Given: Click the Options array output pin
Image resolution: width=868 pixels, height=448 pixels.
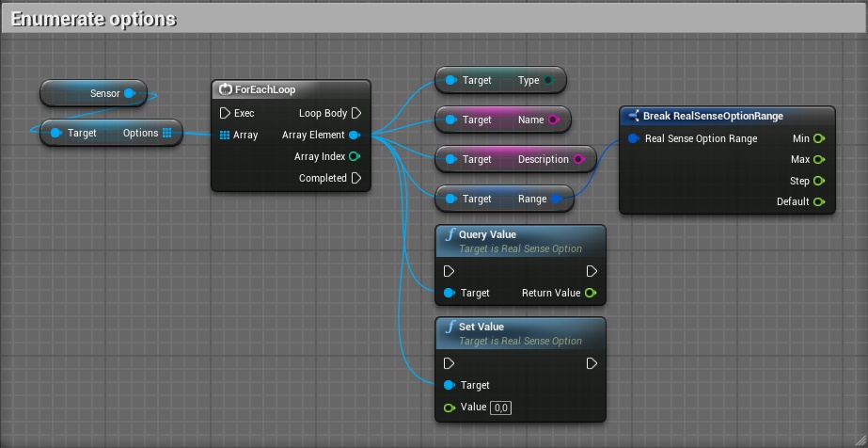Looking at the screenshot, I should click(166, 133).
